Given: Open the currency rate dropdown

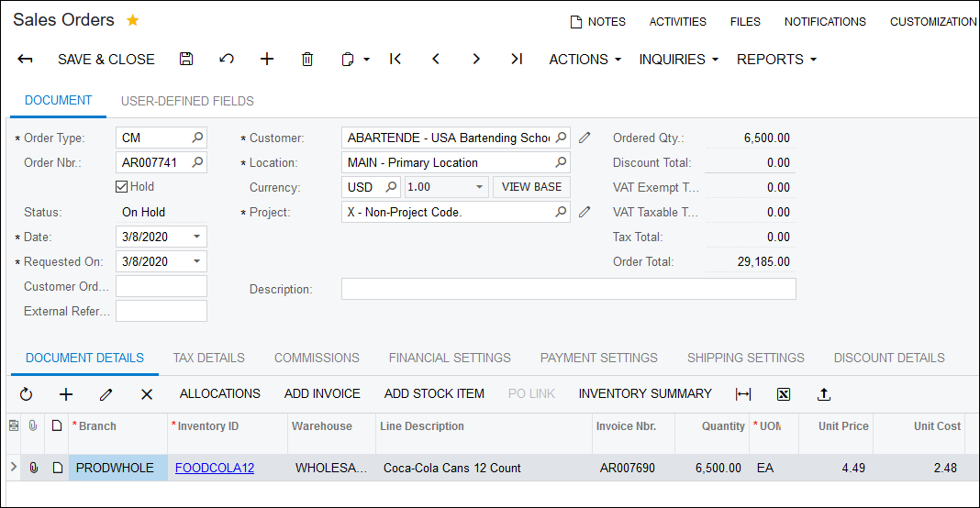Looking at the screenshot, I should [479, 187].
